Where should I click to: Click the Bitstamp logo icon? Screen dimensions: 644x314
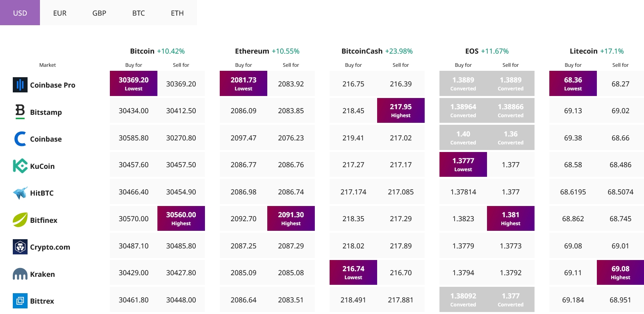pos(20,112)
